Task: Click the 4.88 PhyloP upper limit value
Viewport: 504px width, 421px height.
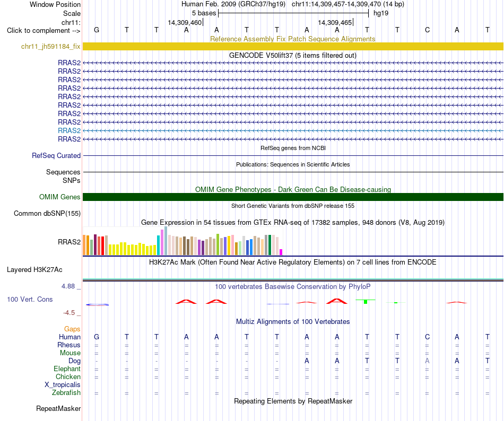Action: pos(68,286)
